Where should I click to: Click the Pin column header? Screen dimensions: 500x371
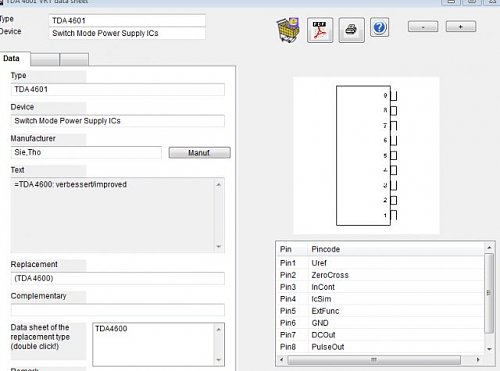292,249
